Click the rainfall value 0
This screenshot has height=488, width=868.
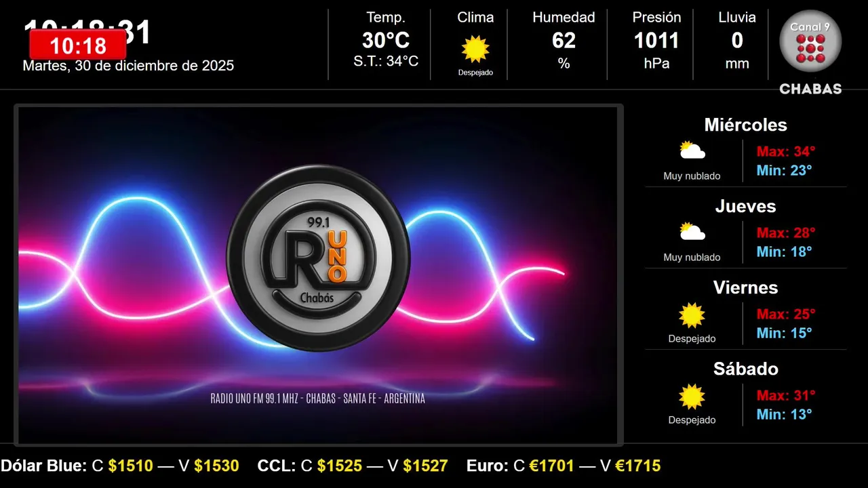click(x=737, y=41)
